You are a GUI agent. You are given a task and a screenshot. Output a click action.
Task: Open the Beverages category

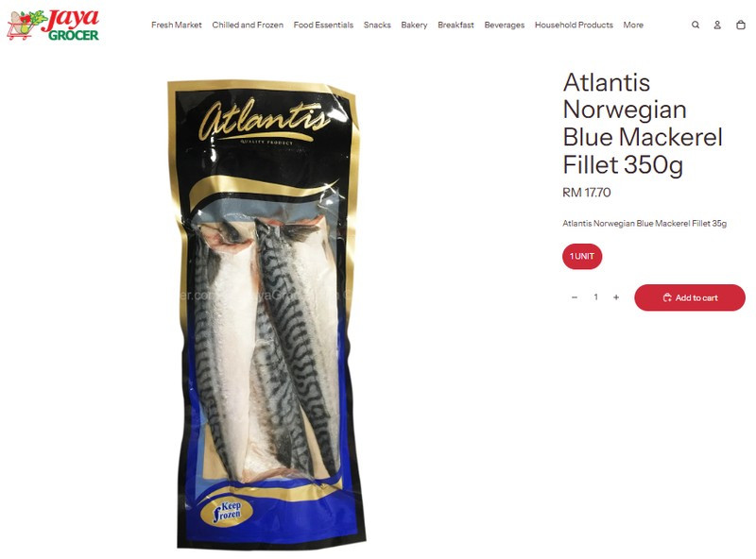(505, 25)
